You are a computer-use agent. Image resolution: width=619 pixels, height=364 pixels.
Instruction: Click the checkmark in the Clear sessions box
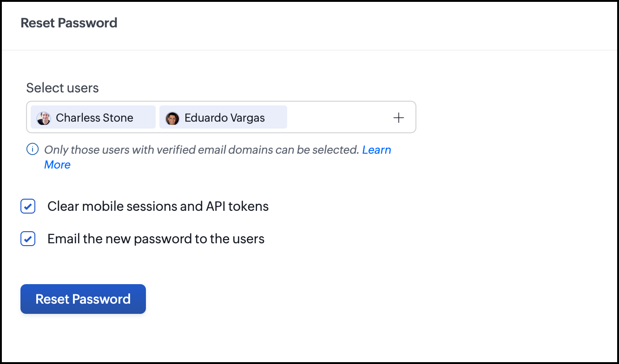pos(28,206)
